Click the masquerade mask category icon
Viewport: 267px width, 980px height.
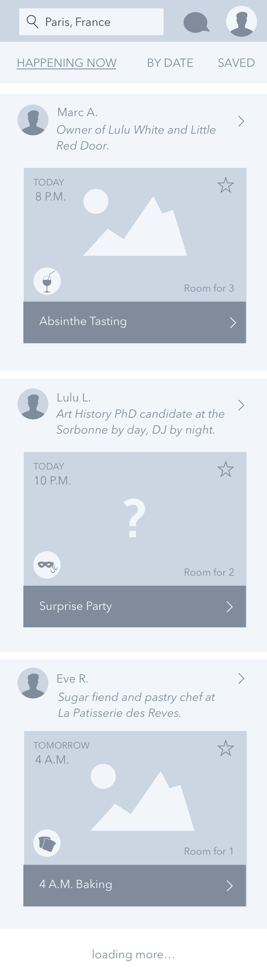(47, 565)
